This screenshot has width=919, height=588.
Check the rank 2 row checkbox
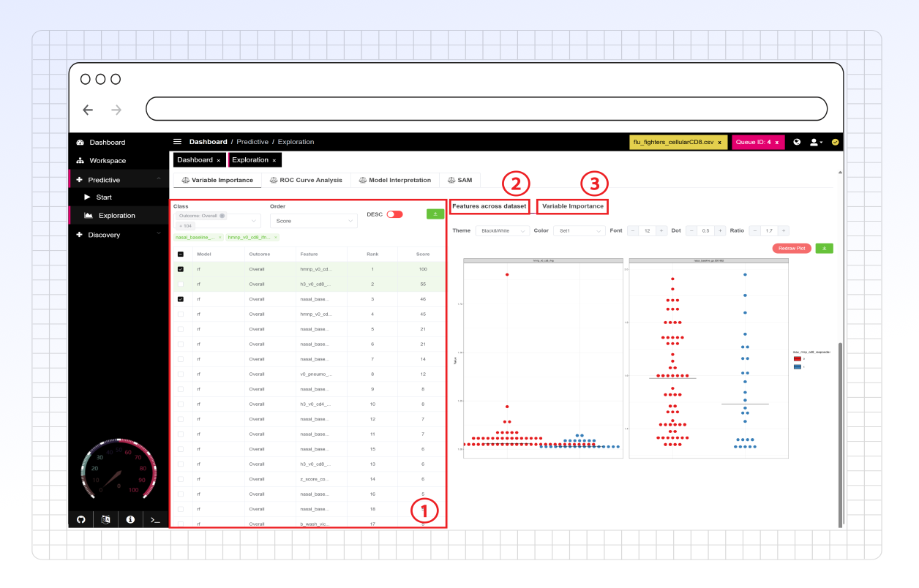pyautogui.click(x=181, y=284)
